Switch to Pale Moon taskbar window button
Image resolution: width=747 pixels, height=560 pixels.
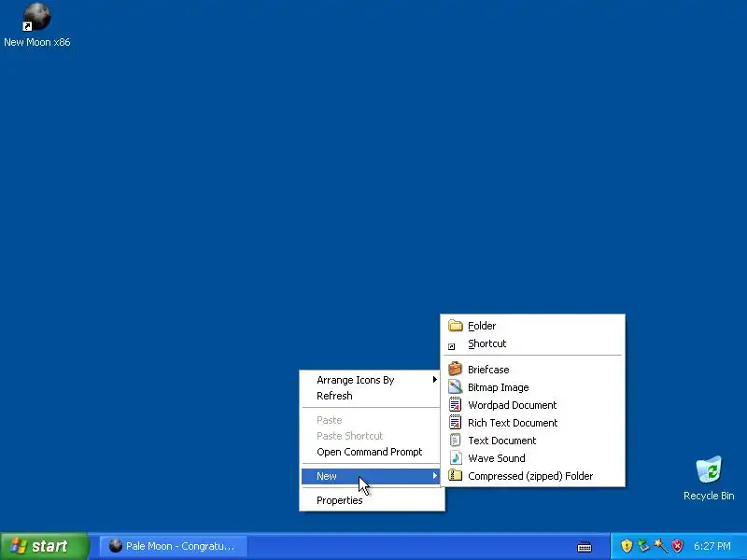pyautogui.click(x=174, y=546)
